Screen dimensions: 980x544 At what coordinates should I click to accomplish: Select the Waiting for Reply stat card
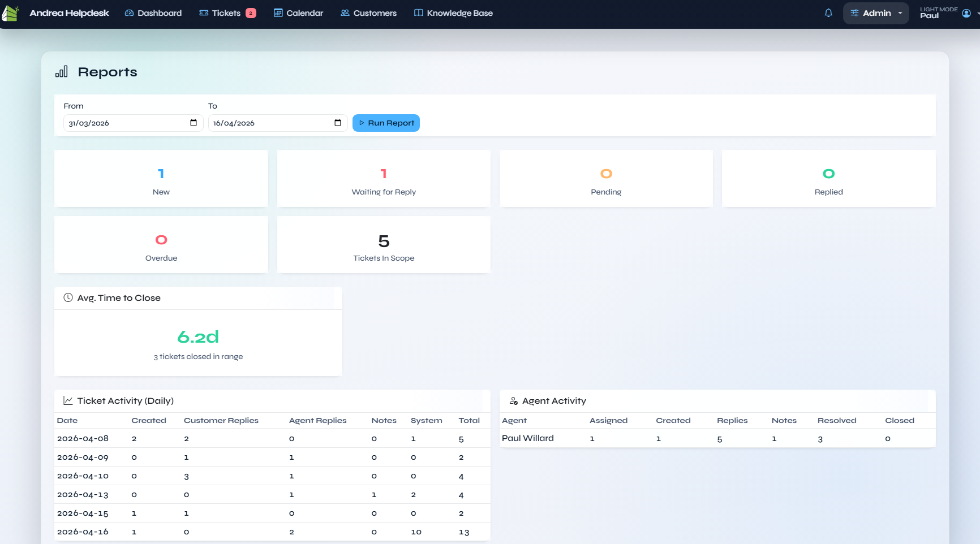click(384, 179)
